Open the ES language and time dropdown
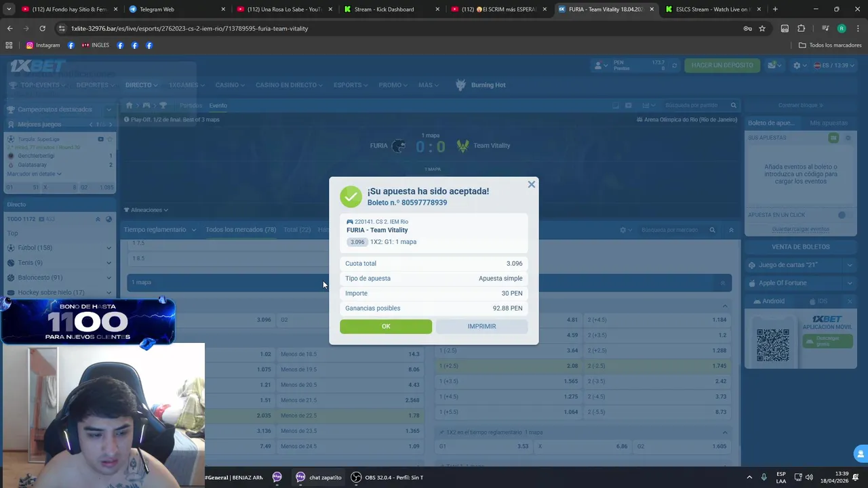Screen dimensions: 868x488 [x=834, y=65]
